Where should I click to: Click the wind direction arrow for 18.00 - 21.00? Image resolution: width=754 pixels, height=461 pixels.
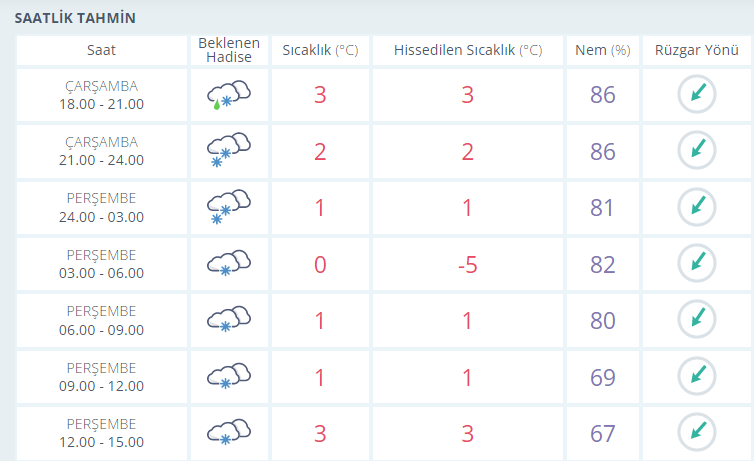tap(697, 94)
